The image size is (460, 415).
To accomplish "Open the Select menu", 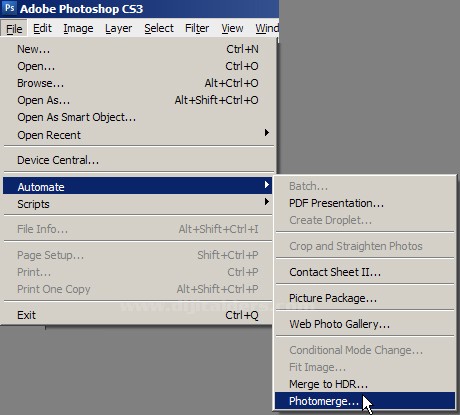I will coord(159,28).
